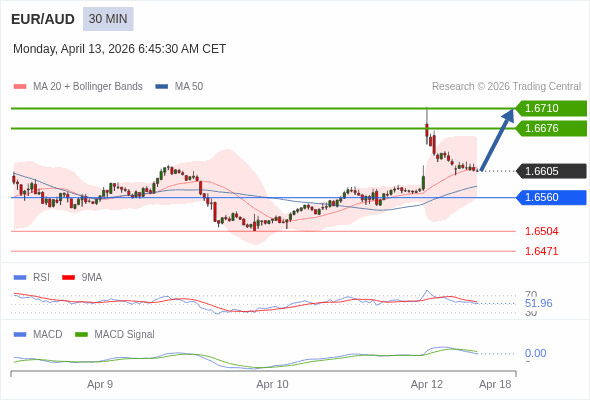
Task: Click the 1.6471 red support value
Action: coord(541,251)
